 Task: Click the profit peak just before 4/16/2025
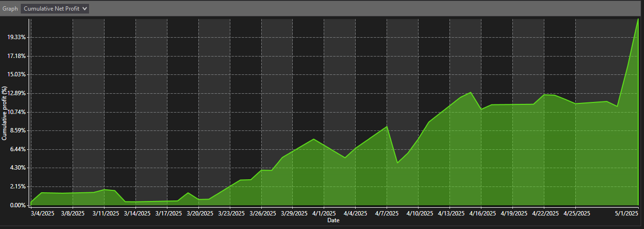click(471, 92)
